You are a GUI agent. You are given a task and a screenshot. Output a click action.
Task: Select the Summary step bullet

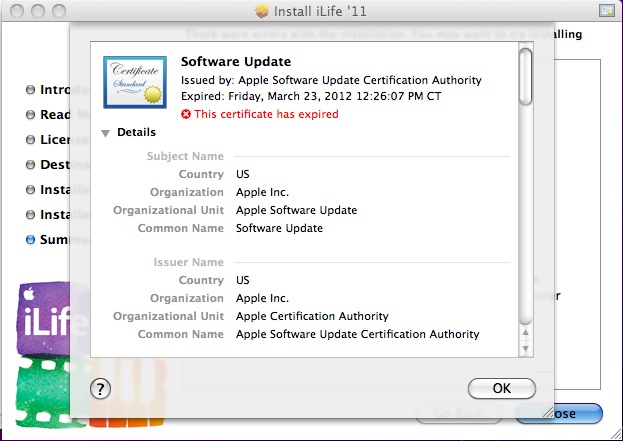click(x=30, y=240)
